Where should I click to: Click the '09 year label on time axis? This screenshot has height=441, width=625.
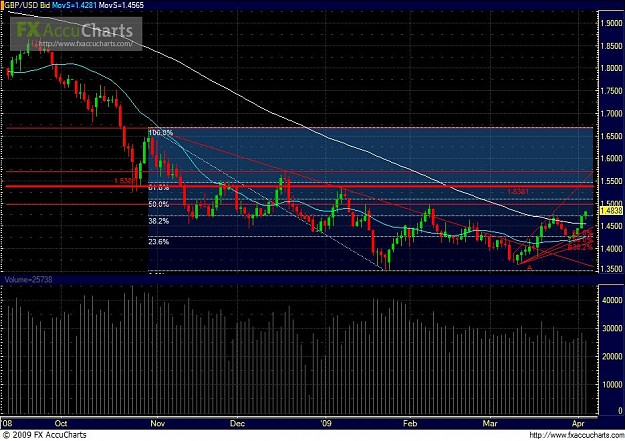(x=326, y=423)
